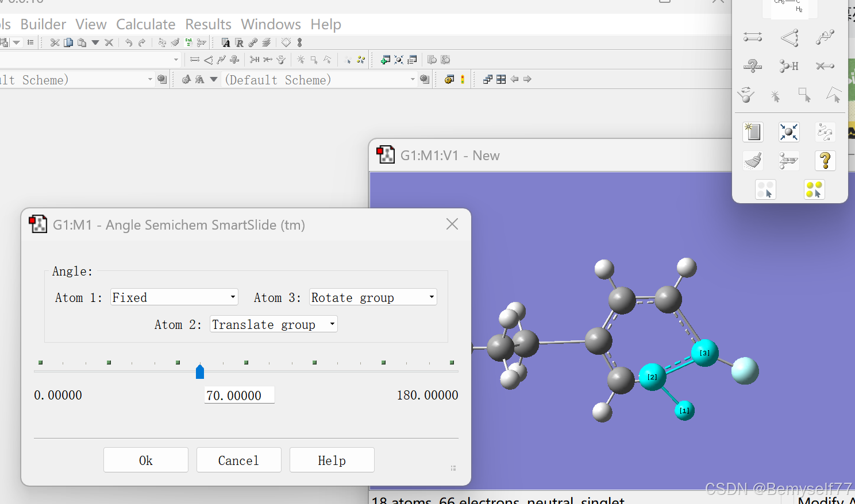Pick Delete Atom tool in floating palette
The height and width of the screenshot is (504, 855).
click(825, 66)
